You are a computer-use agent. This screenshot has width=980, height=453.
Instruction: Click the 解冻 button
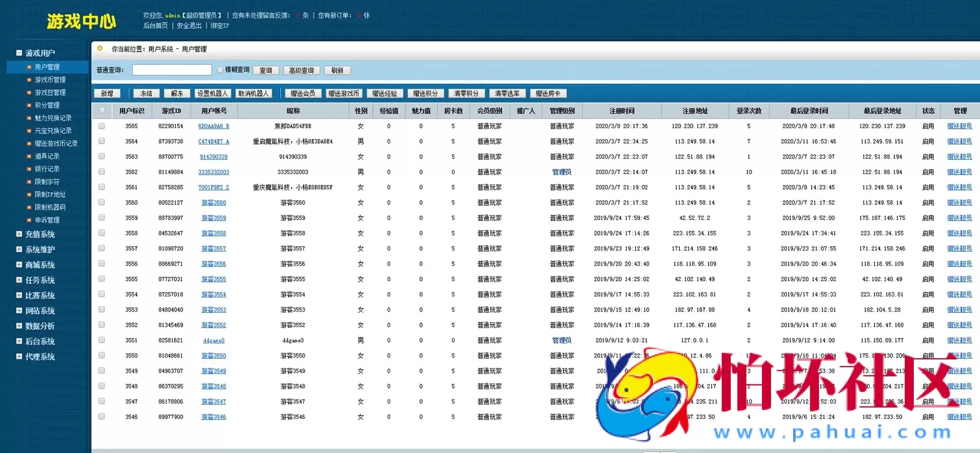[x=177, y=94]
